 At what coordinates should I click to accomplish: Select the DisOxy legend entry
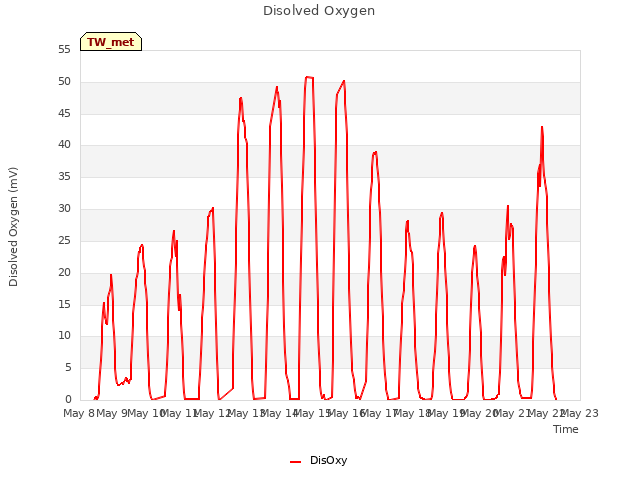coord(318,460)
